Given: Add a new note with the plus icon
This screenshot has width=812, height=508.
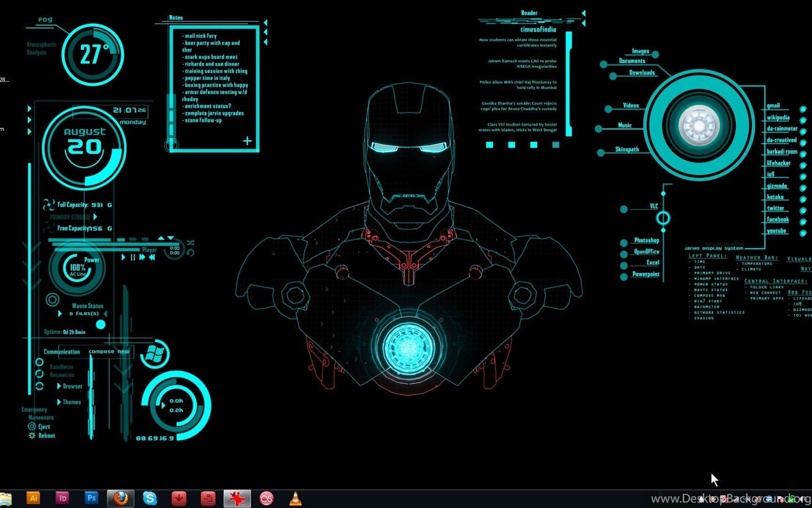Looking at the screenshot, I should (x=247, y=141).
